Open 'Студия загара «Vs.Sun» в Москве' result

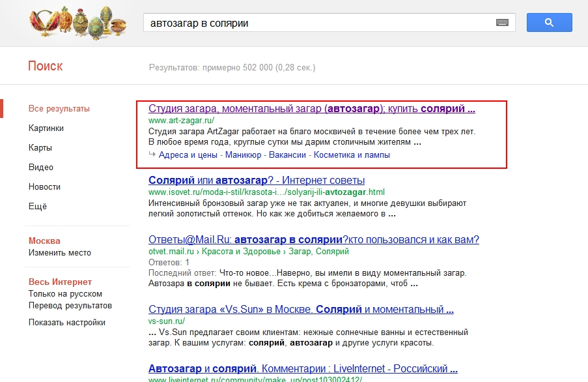point(301,310)
